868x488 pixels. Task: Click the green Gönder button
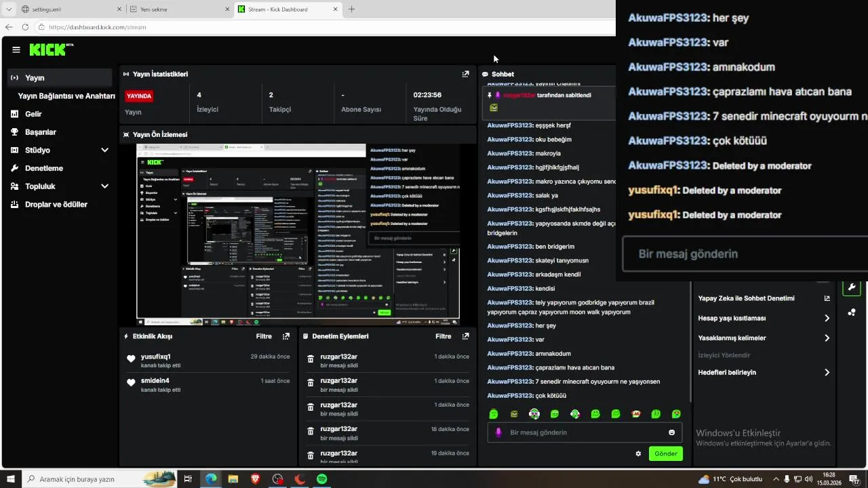666,454
